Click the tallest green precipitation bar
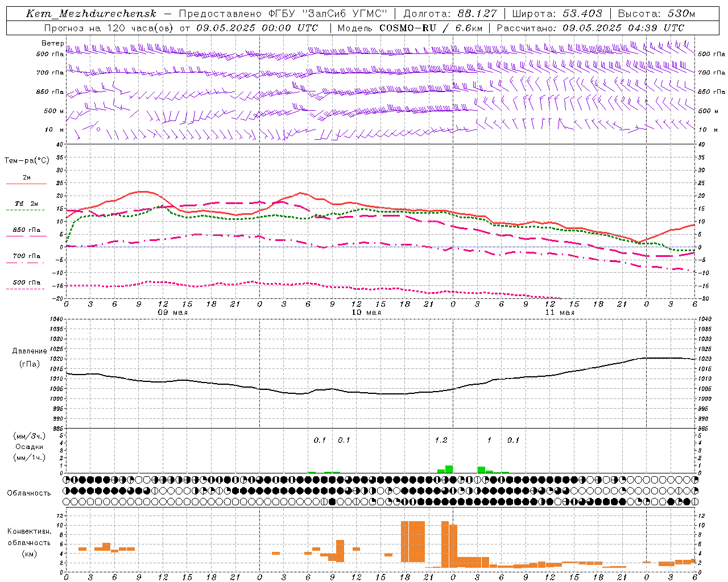The height and width of the screenshot is (582, 728). coord(449,469)
